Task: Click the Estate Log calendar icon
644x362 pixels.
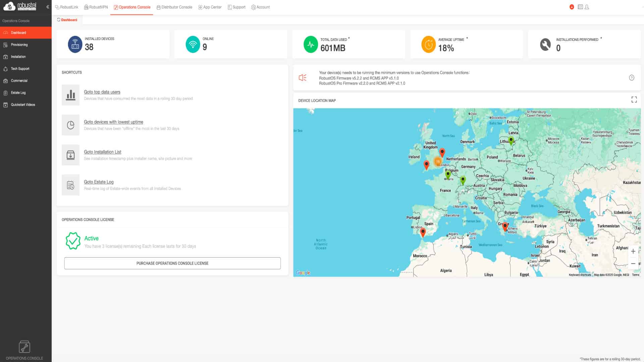Action: point(70,185)
